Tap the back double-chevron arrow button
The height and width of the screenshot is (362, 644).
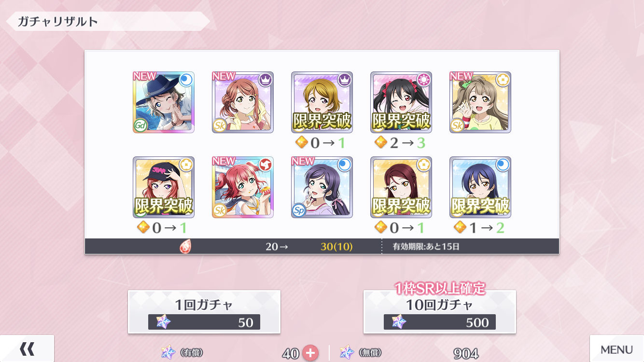click(x=27, y=348)
